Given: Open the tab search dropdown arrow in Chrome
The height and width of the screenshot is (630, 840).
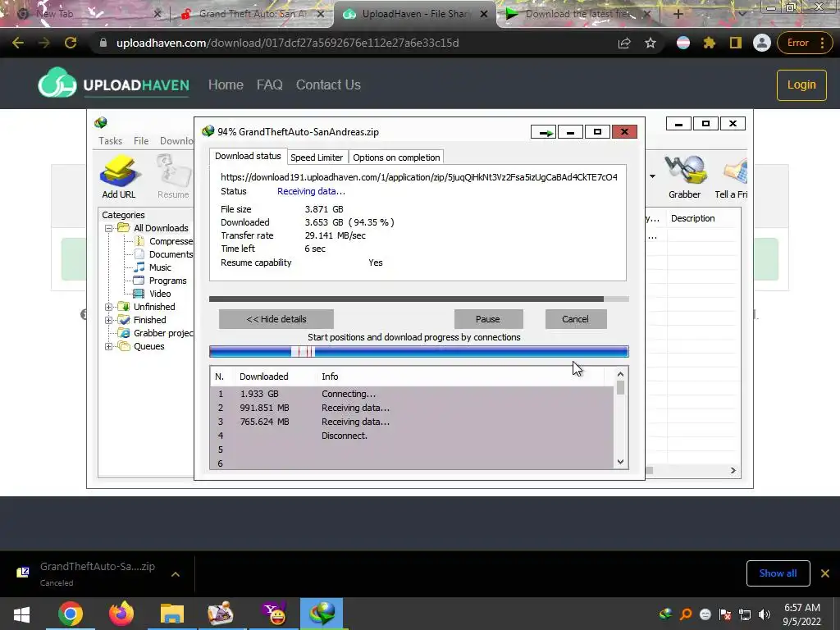Looking at the screenshot, I should [x=742, y=14].
